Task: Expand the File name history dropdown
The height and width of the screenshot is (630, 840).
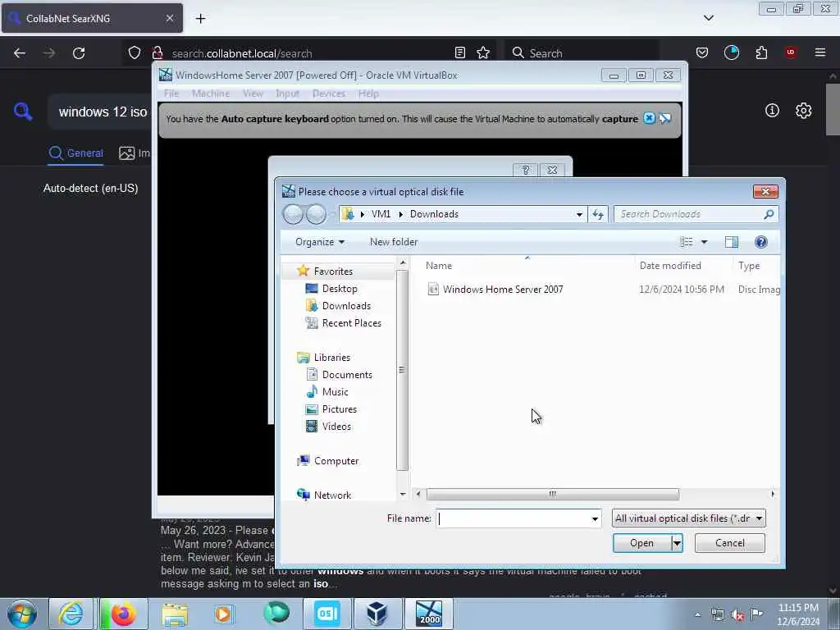Action: coord(595,518)
